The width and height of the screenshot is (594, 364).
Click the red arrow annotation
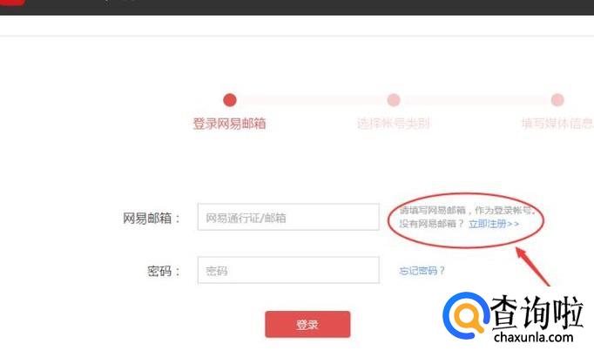coord(533,266)
